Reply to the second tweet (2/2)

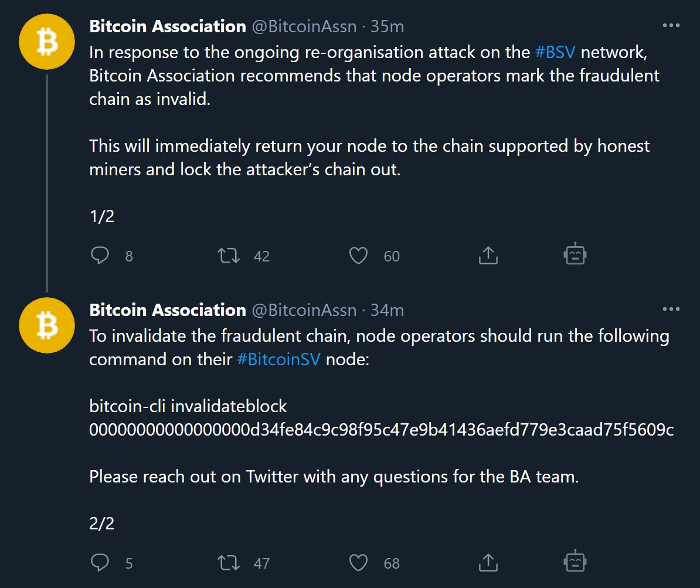tap(100, 563)
